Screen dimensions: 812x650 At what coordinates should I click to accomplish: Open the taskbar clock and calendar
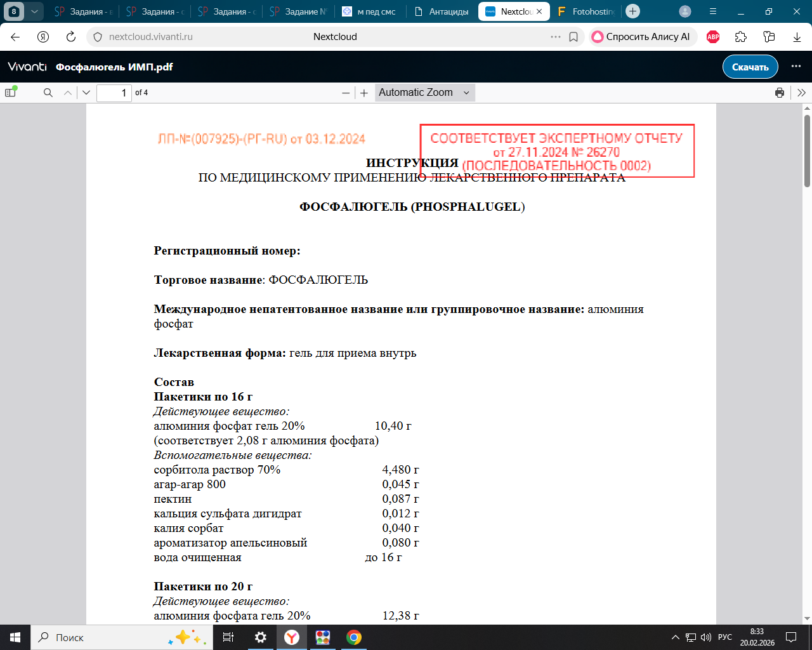click(x=757, y=637)
